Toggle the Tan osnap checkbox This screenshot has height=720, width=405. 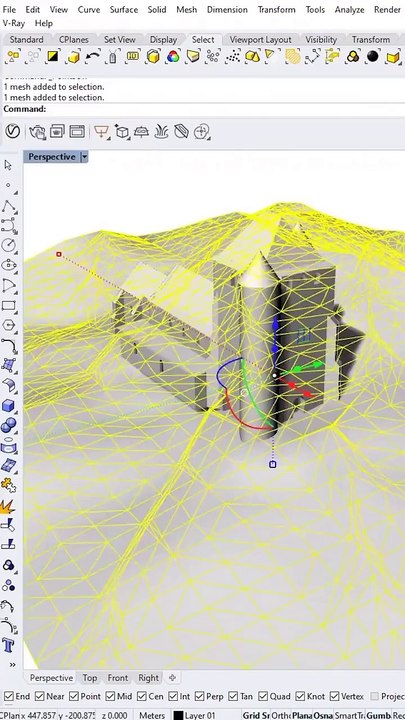pos(233,697)
